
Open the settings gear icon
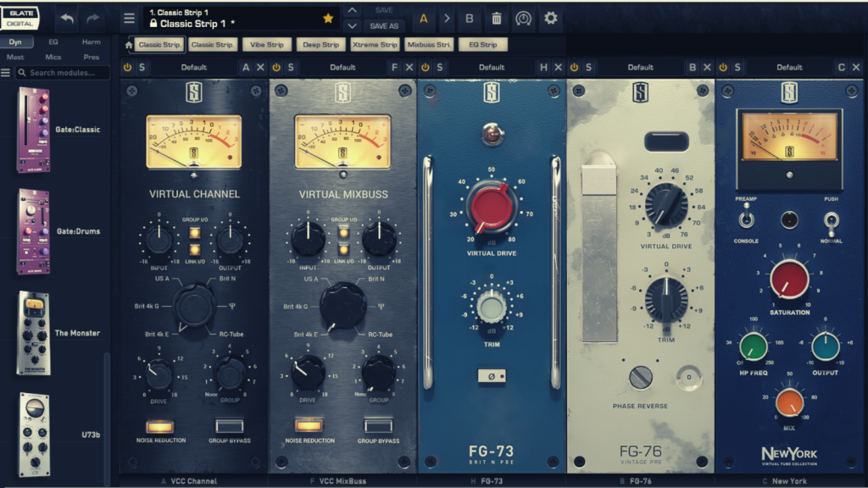550,19
